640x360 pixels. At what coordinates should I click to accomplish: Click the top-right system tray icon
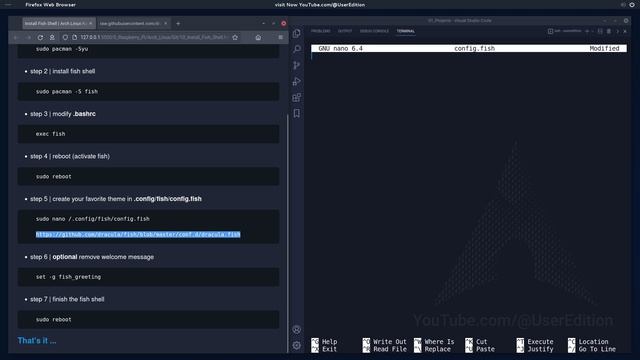[x=632, y=5]
